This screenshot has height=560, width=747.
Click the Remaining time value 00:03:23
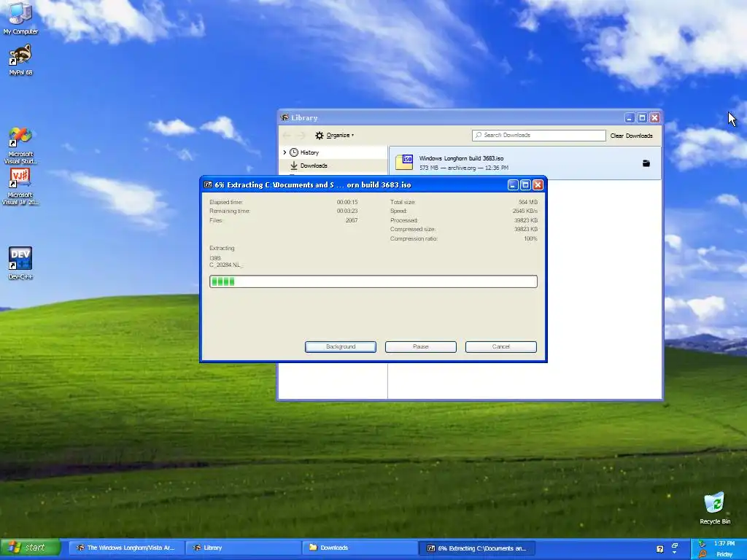(x=347, y=211)
